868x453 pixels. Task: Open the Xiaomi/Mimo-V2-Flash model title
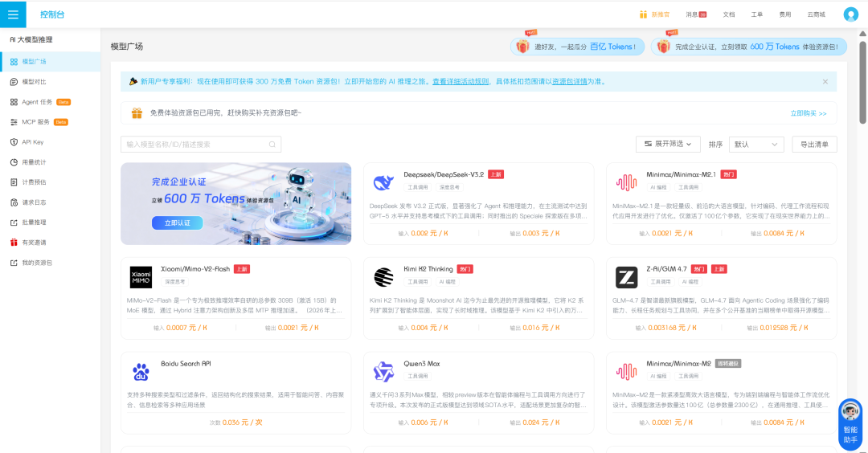coord(194,269)
